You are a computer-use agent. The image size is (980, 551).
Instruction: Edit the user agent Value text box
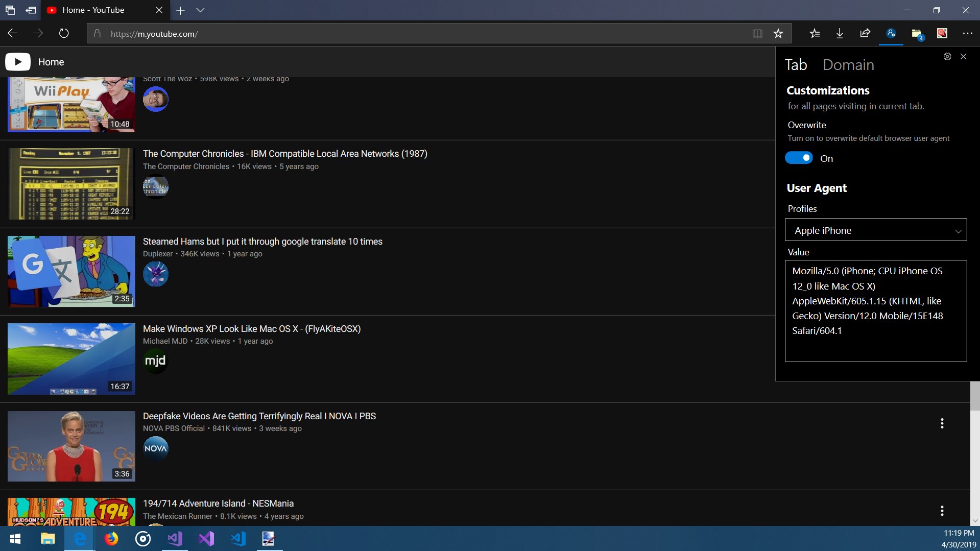click(876, 311)
